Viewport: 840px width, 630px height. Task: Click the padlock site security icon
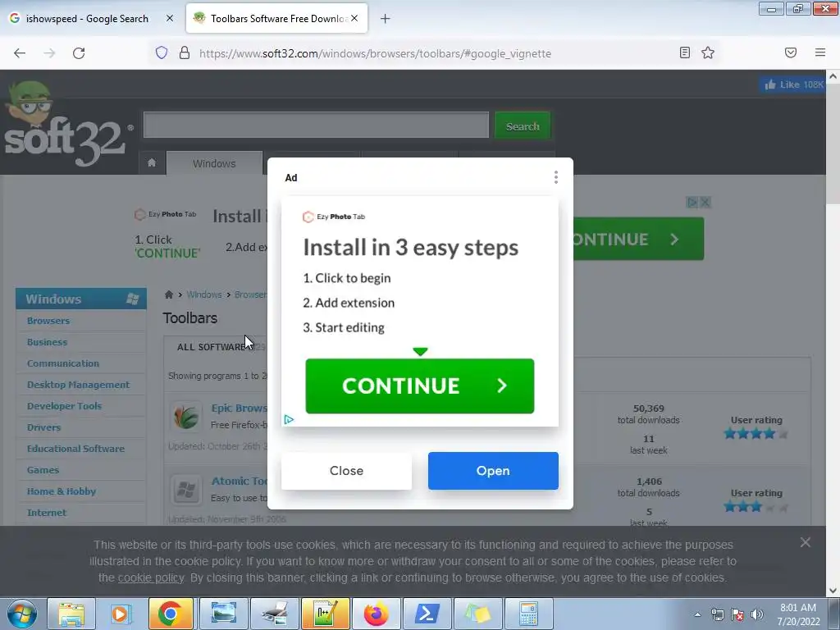[x=185, y=52]
